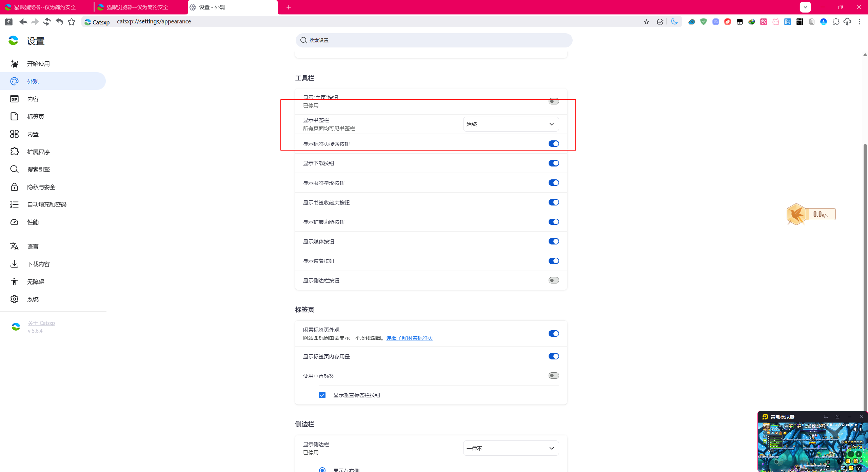
Task: Turn off 显示书签星形按钮 switch
Action: [x=553, y=183]
